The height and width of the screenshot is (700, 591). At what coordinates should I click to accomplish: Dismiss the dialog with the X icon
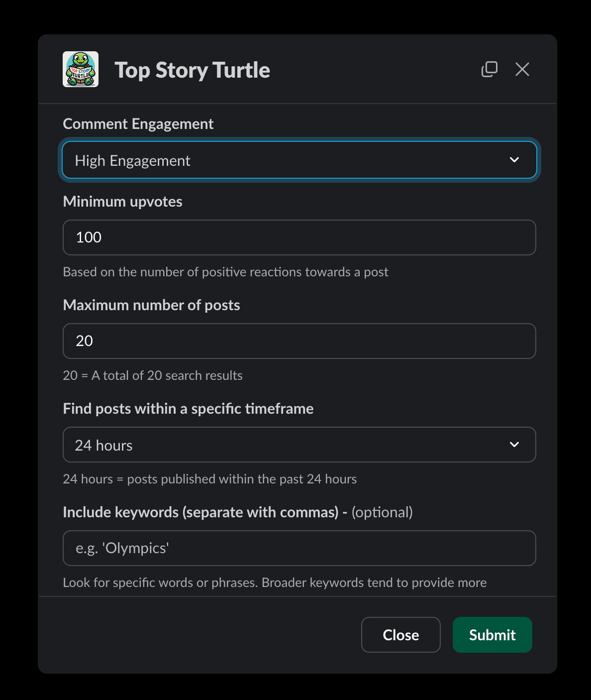click(522, 69)
